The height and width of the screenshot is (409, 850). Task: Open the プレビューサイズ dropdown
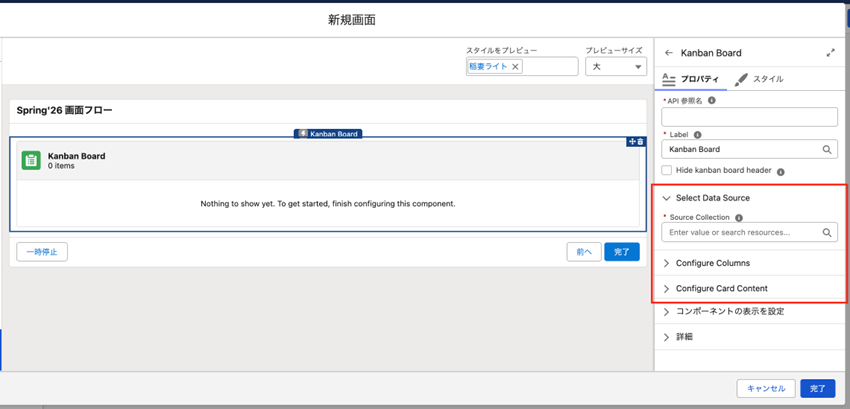point(615,67)
